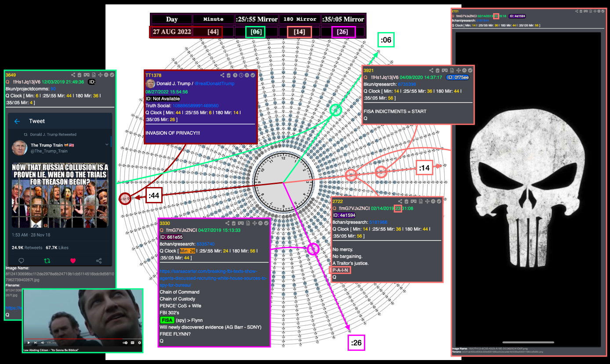This screenshot has width=610, height=364.
Task: Click back arrow in Tweet header
Action: tap(17, 121)
